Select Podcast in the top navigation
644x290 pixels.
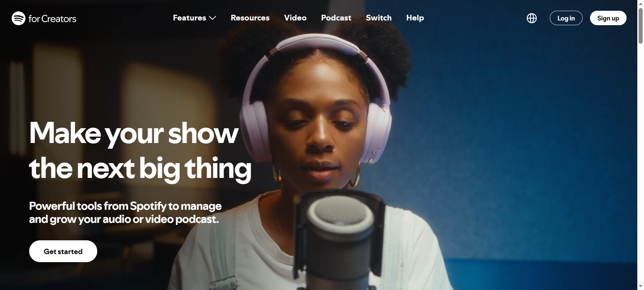coord(336,18)
